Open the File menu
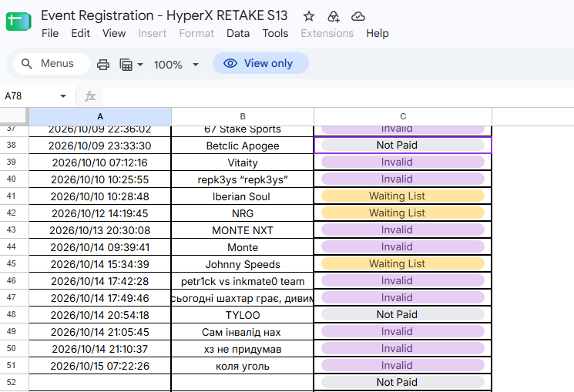Viewport: 574px width, 392px height. 50,33
